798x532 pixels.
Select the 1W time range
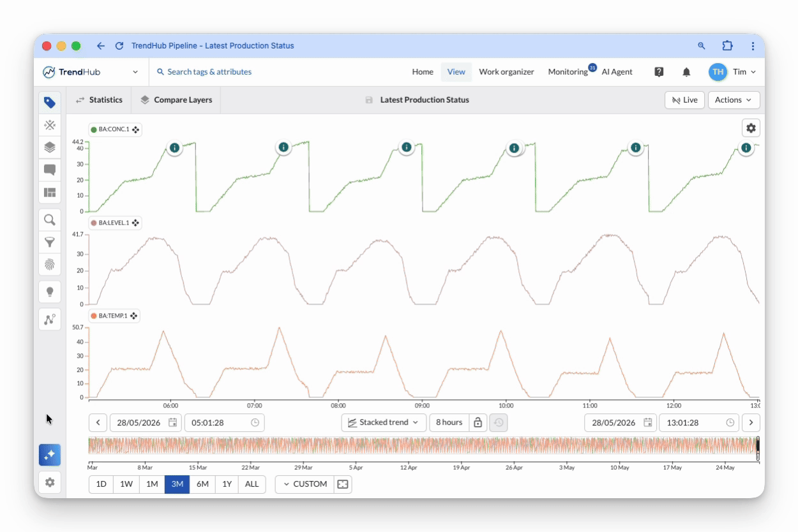pos(126,484)
